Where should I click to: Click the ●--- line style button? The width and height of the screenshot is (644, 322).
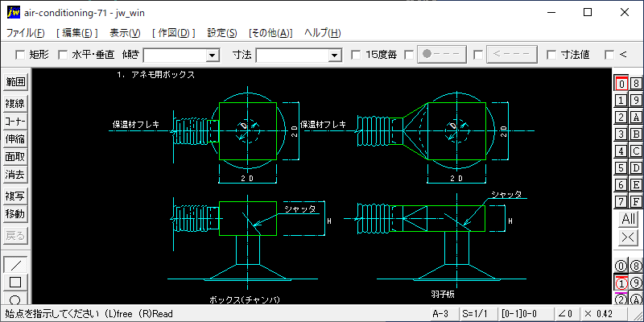[442, 55]
